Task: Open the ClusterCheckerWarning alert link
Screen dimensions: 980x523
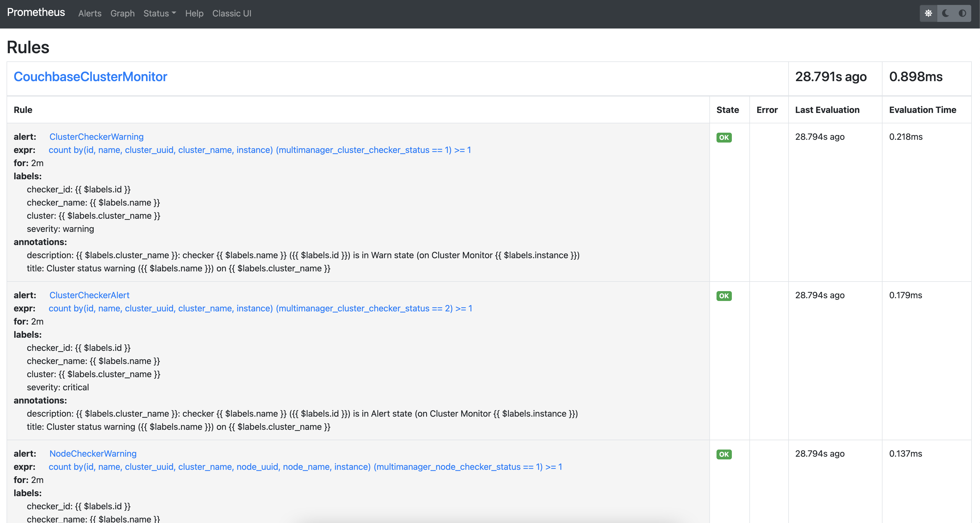Action: pos(97,137)
